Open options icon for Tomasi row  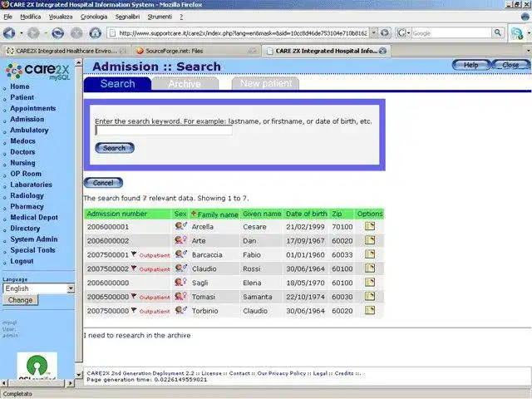click(369, 296)
